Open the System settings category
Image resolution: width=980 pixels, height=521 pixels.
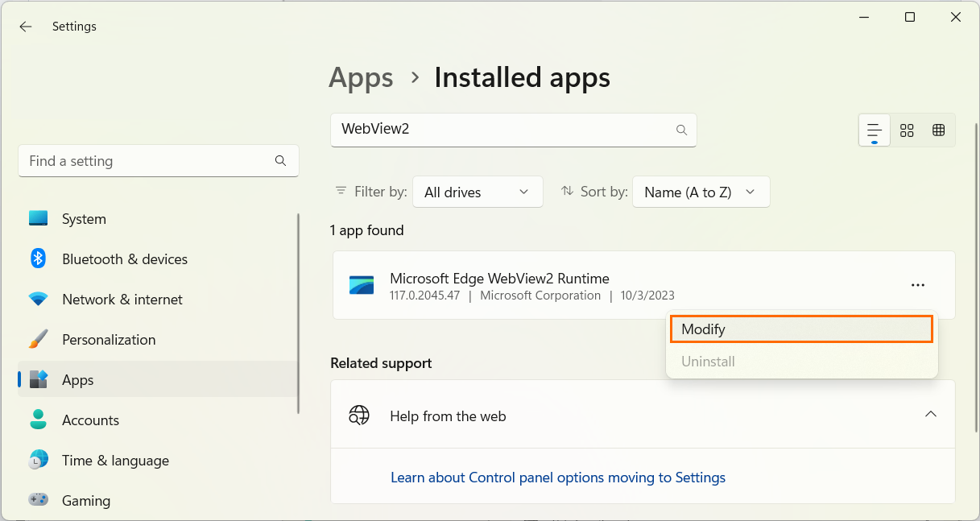coord(84,219)
